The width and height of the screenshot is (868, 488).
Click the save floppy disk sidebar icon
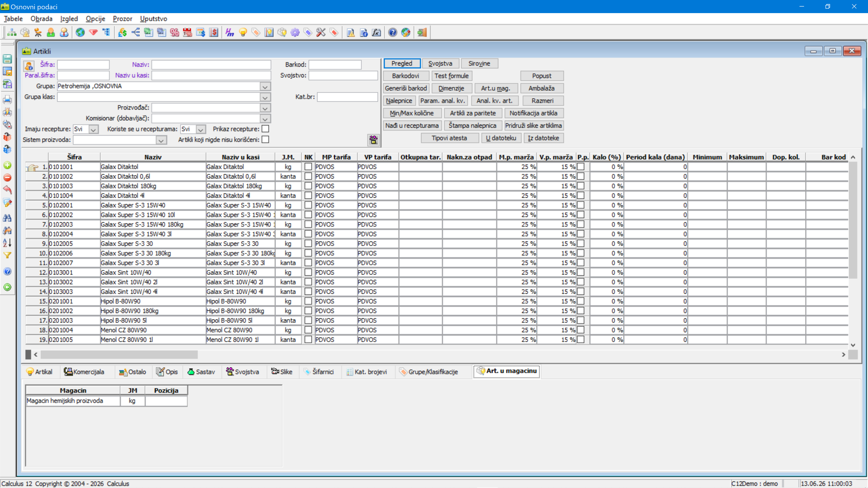click(7, 59)
